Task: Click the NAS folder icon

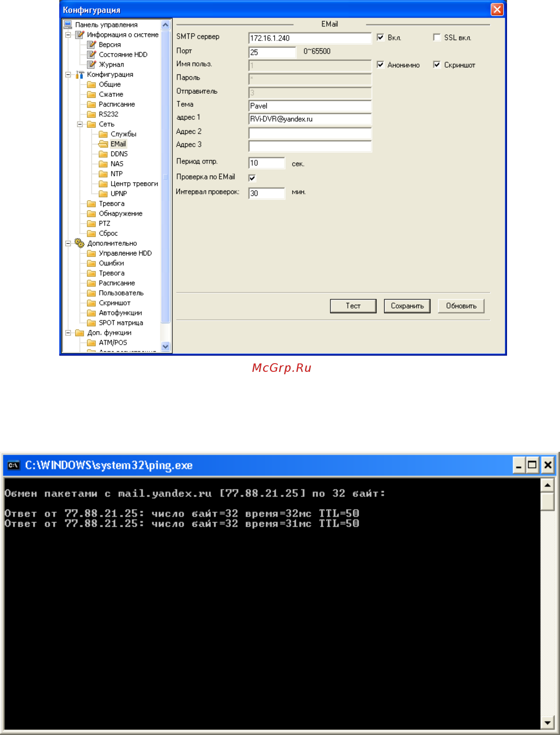Action: coord(103,164)
